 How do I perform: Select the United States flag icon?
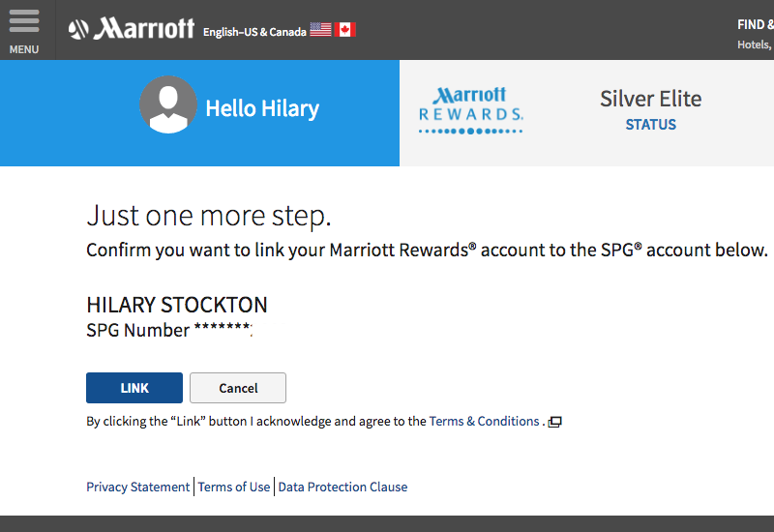point(320,30)
